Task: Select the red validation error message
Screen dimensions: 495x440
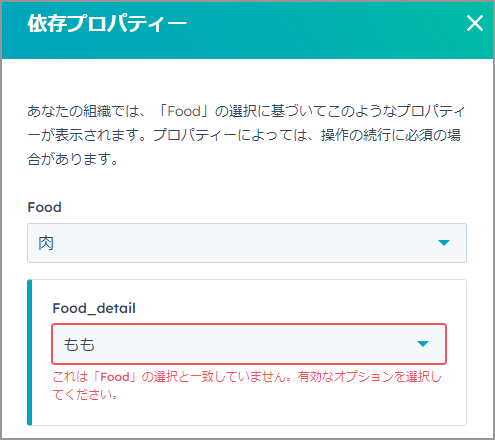Action: 247,386
